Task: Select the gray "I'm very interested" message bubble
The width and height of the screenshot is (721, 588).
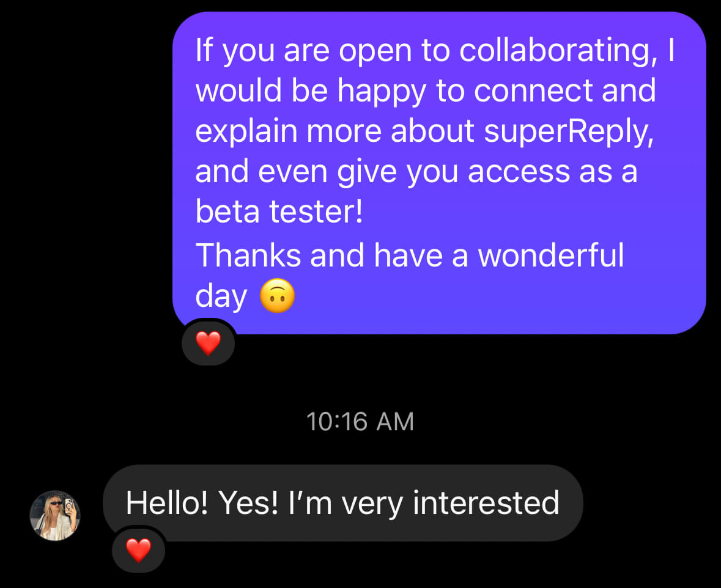Action: tap(342, 503)
